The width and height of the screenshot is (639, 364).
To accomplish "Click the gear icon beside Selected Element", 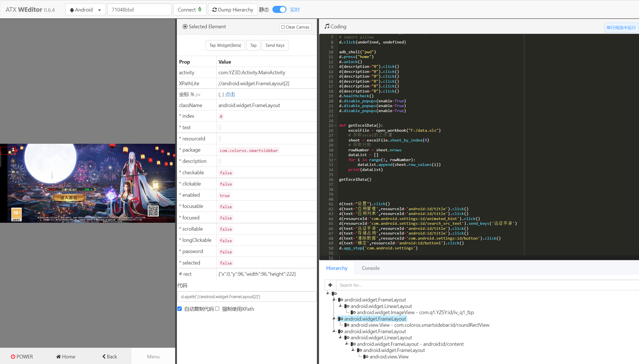I will pyautogui.click(x=185, y=26).
